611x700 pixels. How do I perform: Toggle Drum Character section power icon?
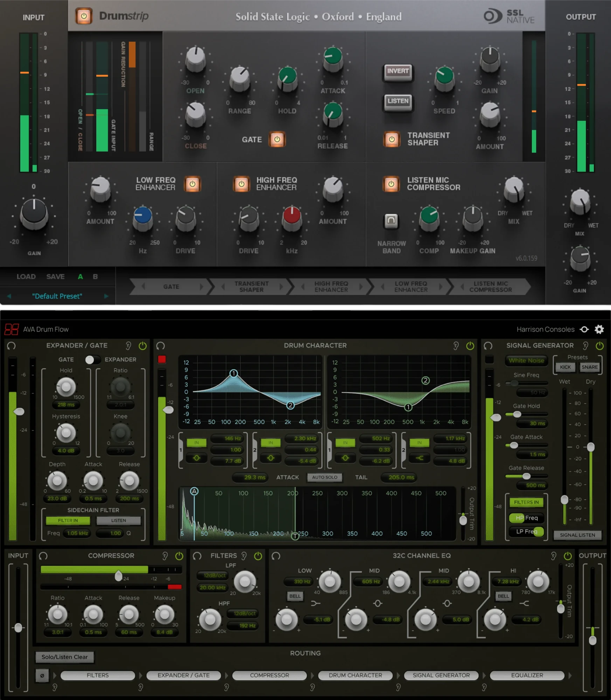pyautogui.click(x=470, y=346)
